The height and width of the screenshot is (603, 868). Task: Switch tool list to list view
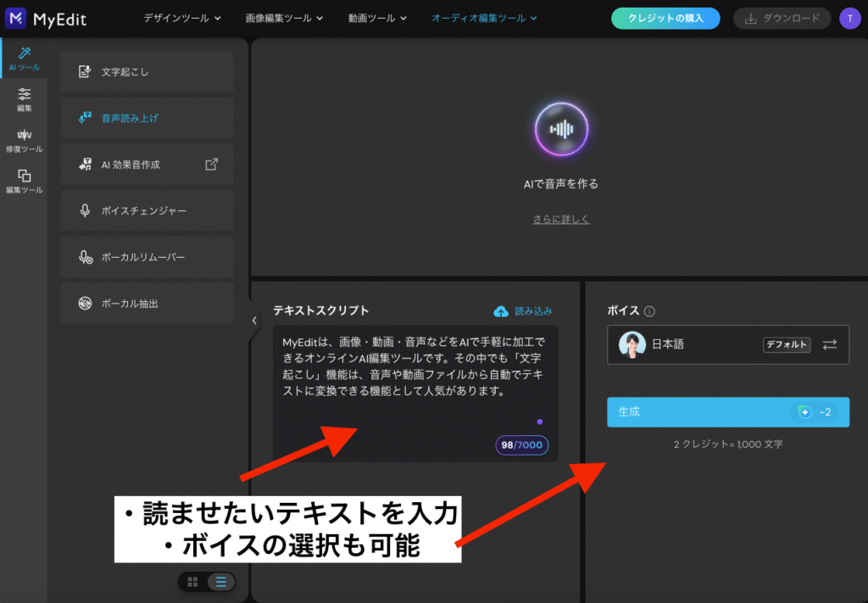coord(221,582)
